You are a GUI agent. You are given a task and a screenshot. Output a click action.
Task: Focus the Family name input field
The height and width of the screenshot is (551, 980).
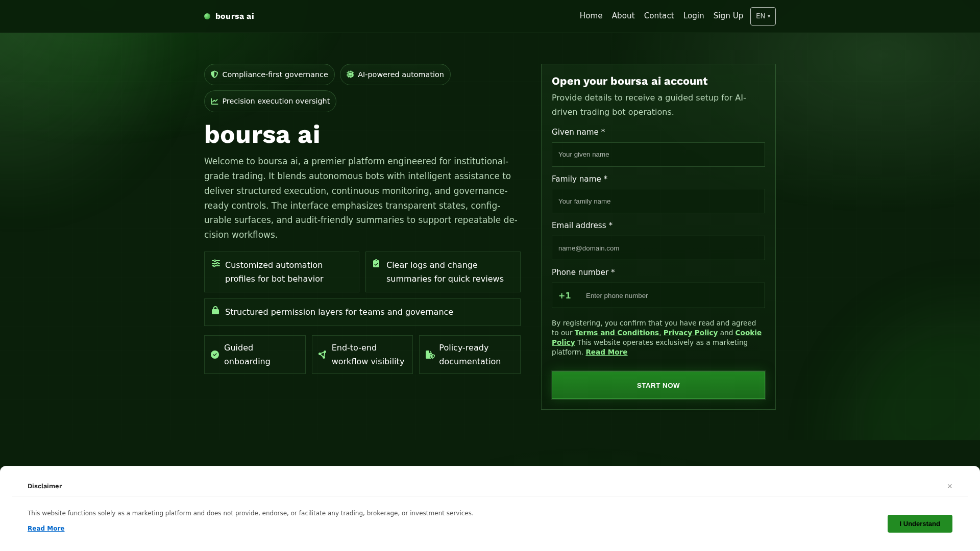[x=658, y=201]
